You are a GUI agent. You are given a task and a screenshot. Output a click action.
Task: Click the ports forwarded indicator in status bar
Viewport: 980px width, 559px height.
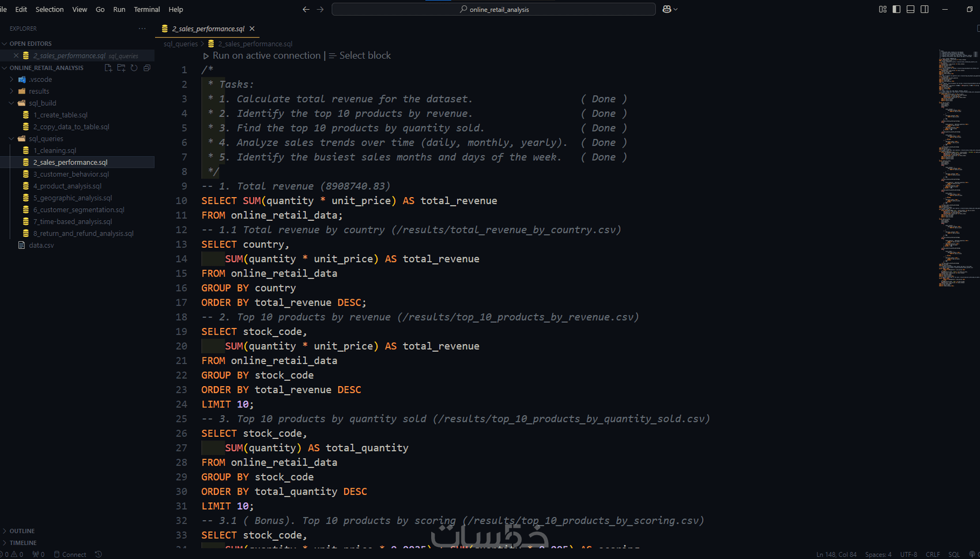39,554
